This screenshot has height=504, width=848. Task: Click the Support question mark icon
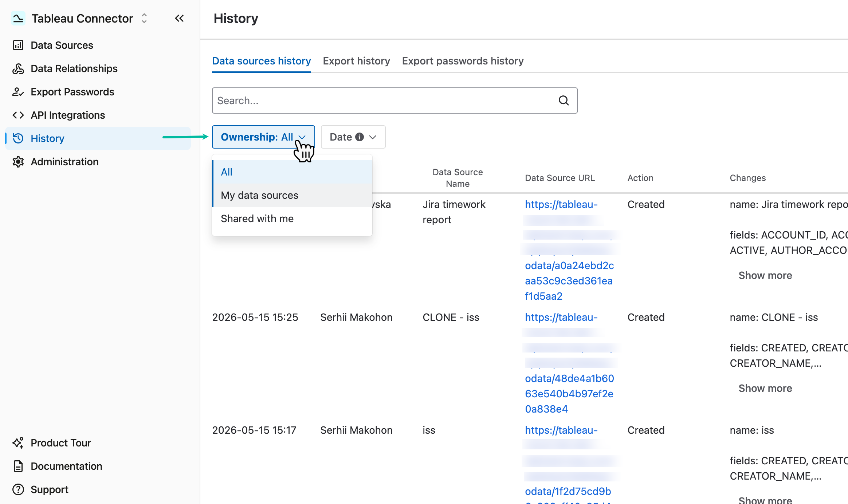[x=18, y=489]
